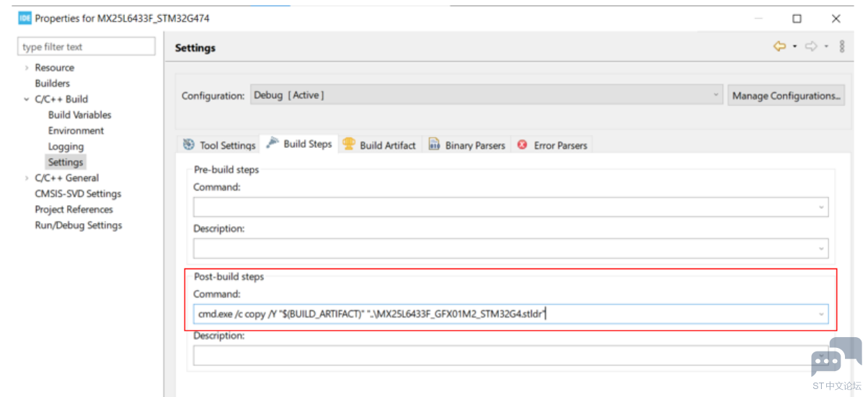Open the view menu three-dots icon
Viewport: 868px width, 397px height.
coord(842,46)
